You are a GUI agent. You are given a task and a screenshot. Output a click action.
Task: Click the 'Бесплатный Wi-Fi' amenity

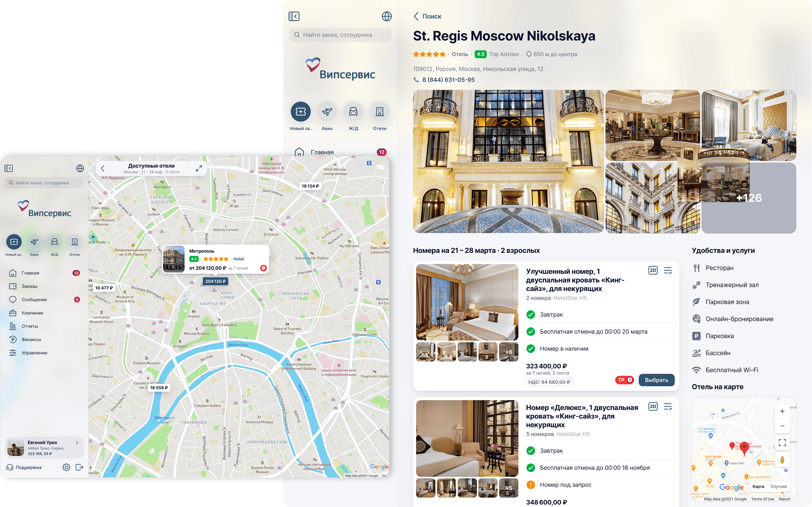click(x=726, y=370)
